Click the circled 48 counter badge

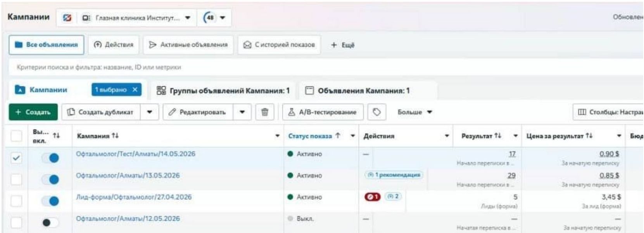210,18
